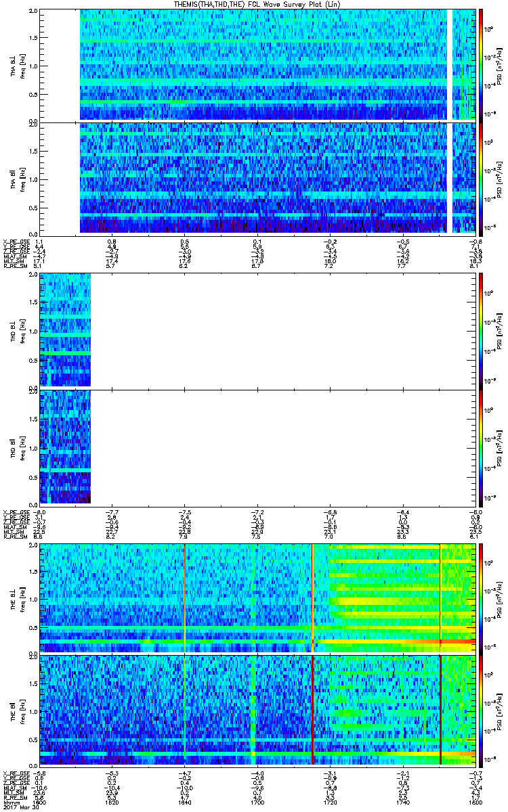Click the THD B∥ spectrogram data strip
The image size is (508, 812).
point(65,447)
